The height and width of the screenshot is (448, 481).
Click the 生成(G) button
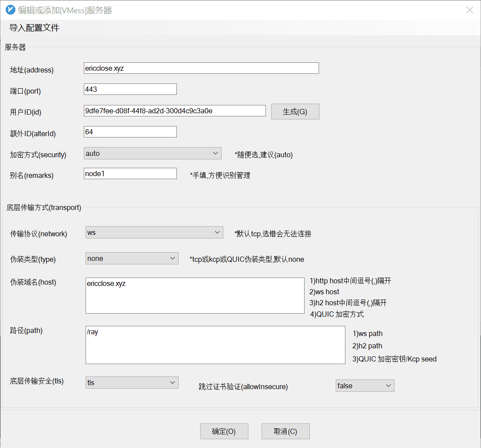click(x=295, y=112)
